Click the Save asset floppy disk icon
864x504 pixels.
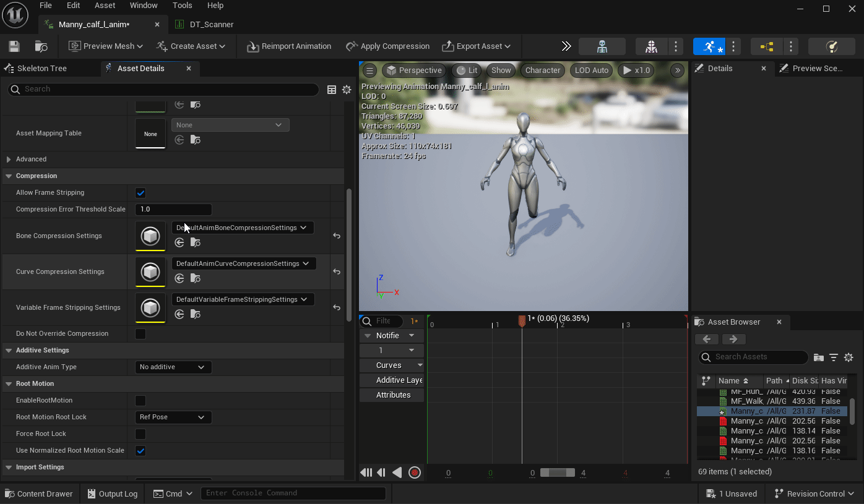tap(14, 46)
